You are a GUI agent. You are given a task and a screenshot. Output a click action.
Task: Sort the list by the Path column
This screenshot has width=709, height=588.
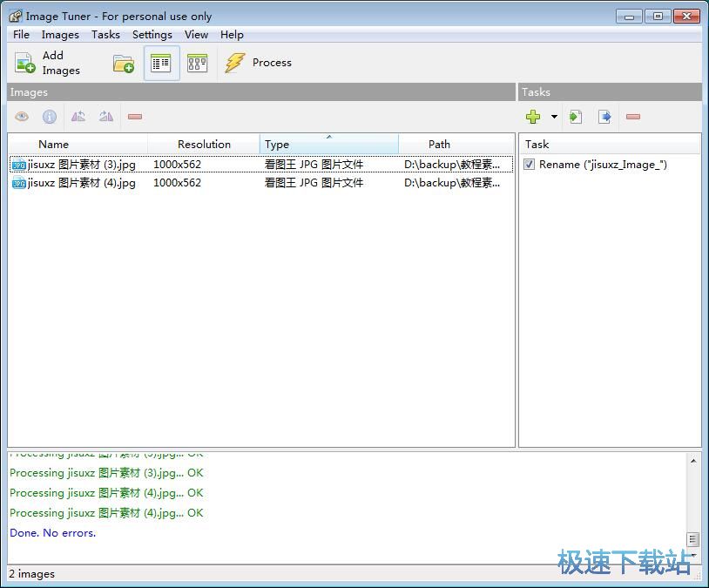(x=456, y=145)
